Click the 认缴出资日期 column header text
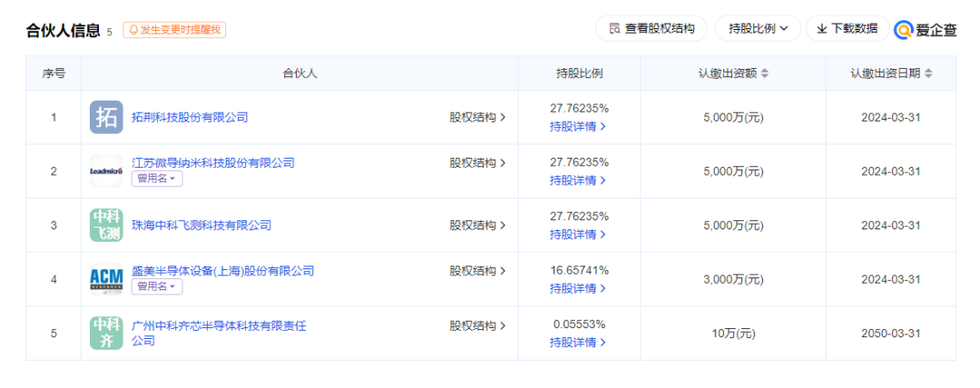980x388 pixels. (x=886, y=73)
